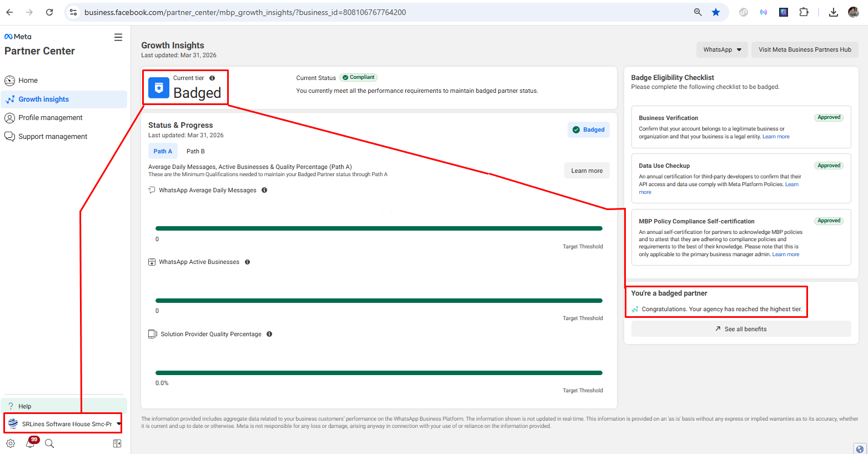The image size is (868, 454).
Task: Select the Path A tab
Action: [163, 151]
